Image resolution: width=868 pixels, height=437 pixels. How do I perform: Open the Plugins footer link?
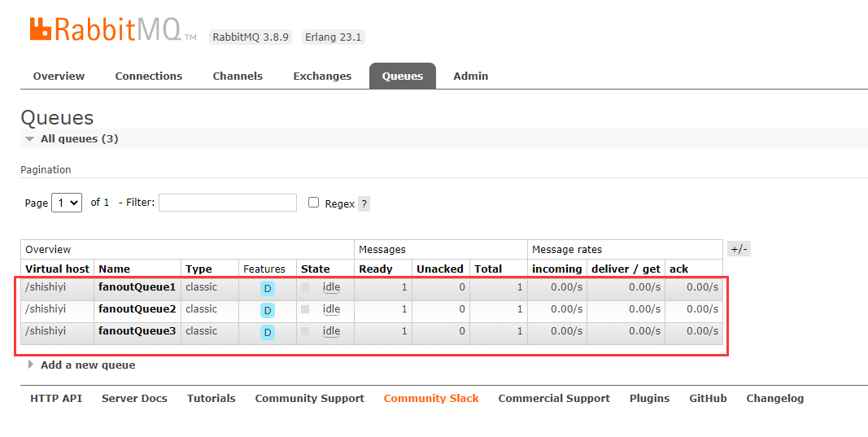[649, 398]
